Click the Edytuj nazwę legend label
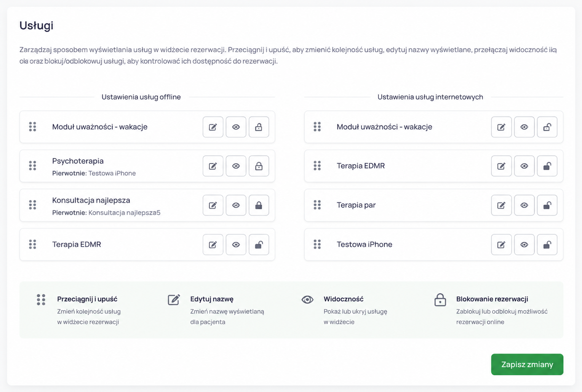This screenshot has width=582, height=392. coord(212,299)
